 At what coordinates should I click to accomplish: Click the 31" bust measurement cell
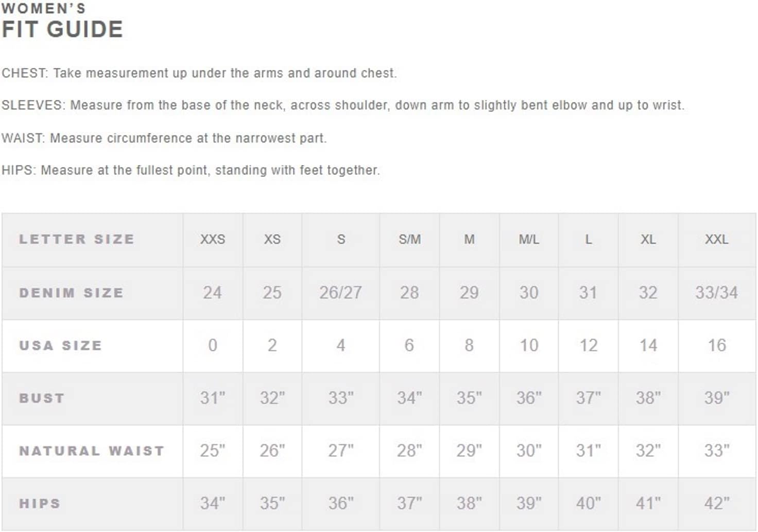coord(213,398)
